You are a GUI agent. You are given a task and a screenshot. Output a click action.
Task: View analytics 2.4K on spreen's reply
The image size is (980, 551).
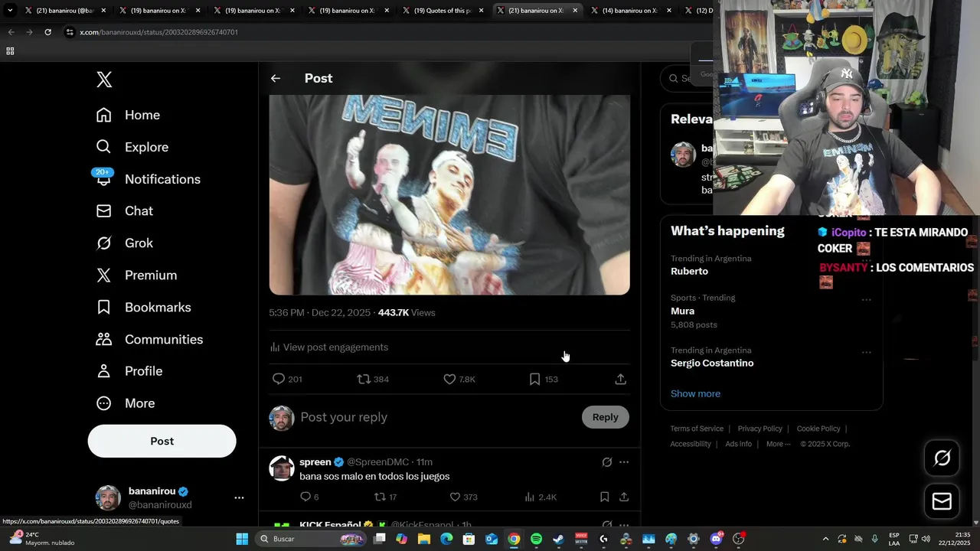point(541,497)
